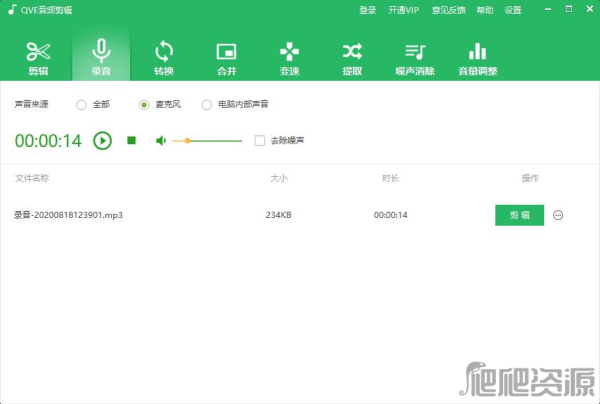
Task: Maximize the QVE window
Action: [569, 9]
